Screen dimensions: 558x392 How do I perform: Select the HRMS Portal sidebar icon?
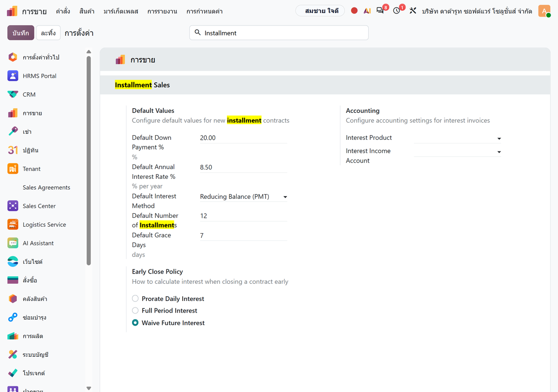pos(13,76)
